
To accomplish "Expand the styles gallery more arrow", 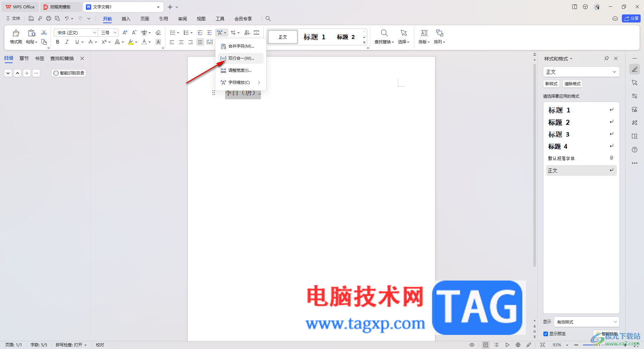I will (x=364, y=43).
